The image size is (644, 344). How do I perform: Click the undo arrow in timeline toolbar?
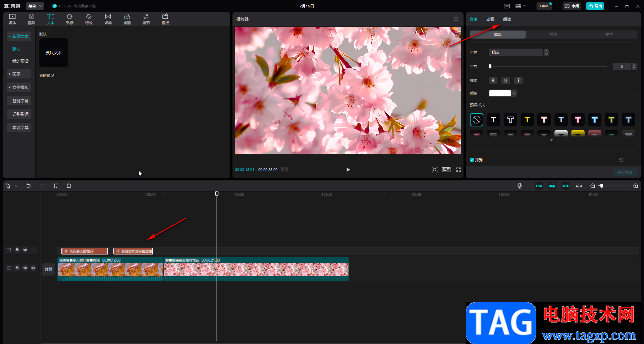[29, 186]
